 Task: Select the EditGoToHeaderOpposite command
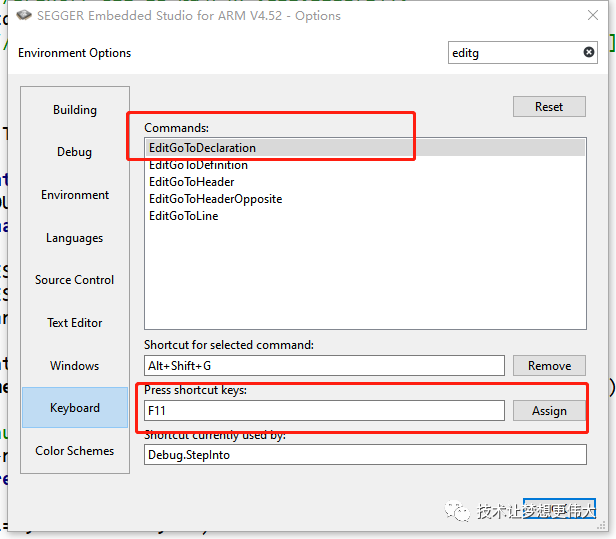tap(365, 199)
